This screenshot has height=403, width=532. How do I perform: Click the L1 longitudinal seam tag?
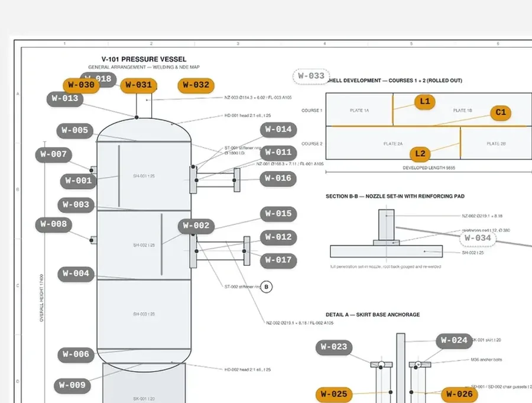(425, 102)
